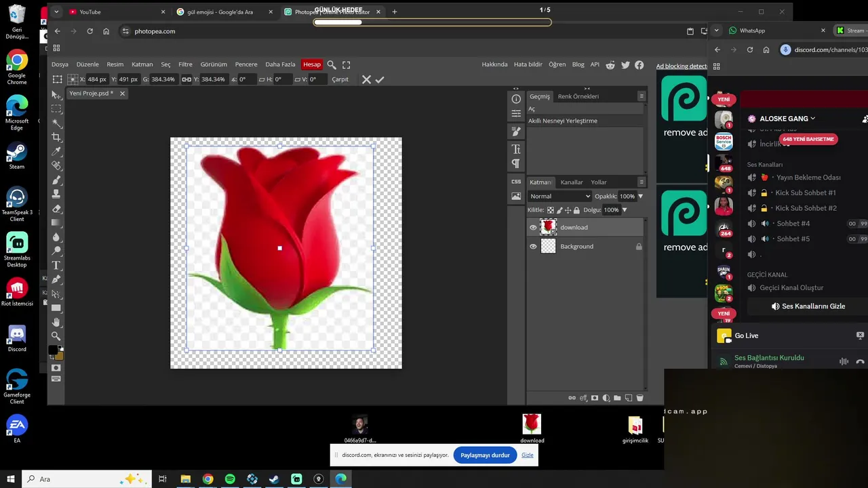Select the Spot Healing Brush tool
Image resolution: width=868 pixels, height=488 pixels.
tap(56, 166)
